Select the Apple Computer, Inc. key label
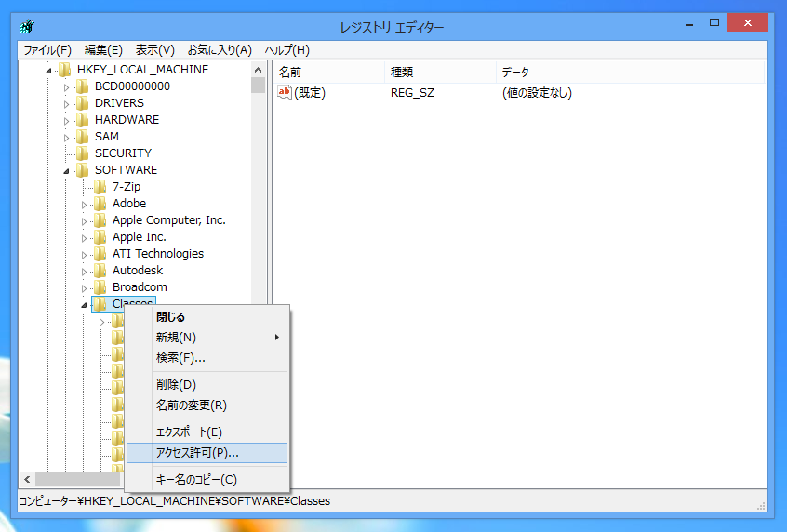Image resolution: width=787 pixels, height=532 pixels. point(169,220)
